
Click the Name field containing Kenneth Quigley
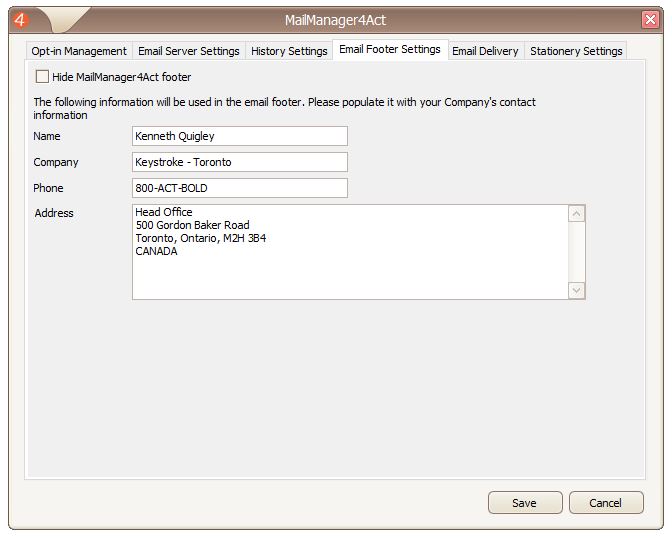(x=240, y=136)
